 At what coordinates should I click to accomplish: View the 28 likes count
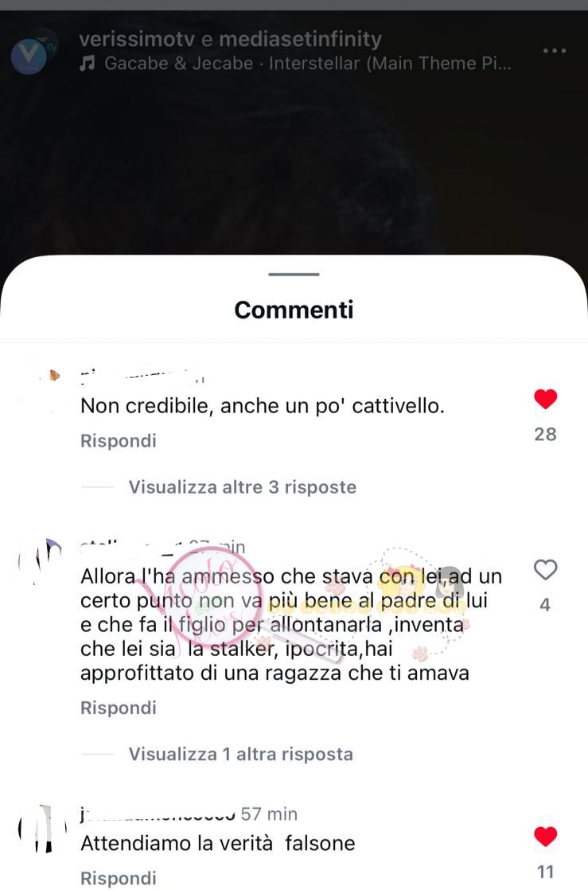pyautogui.click(x=546, y=434)
